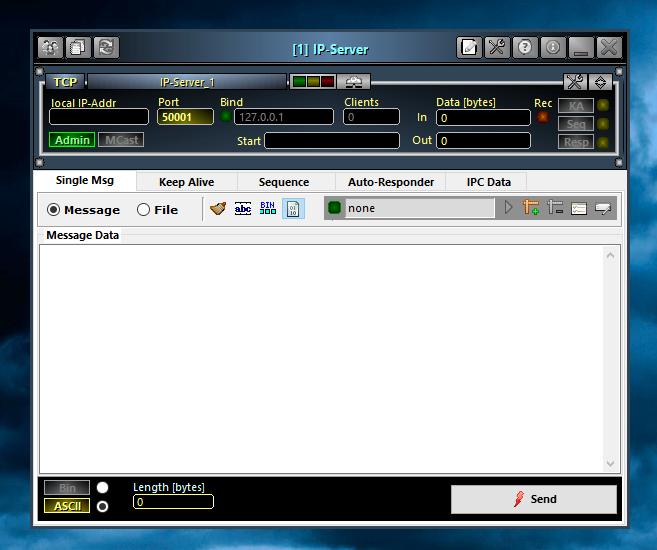Click the broom clear message icon
This screenshot has height=550, width=657.
point(217,208)
